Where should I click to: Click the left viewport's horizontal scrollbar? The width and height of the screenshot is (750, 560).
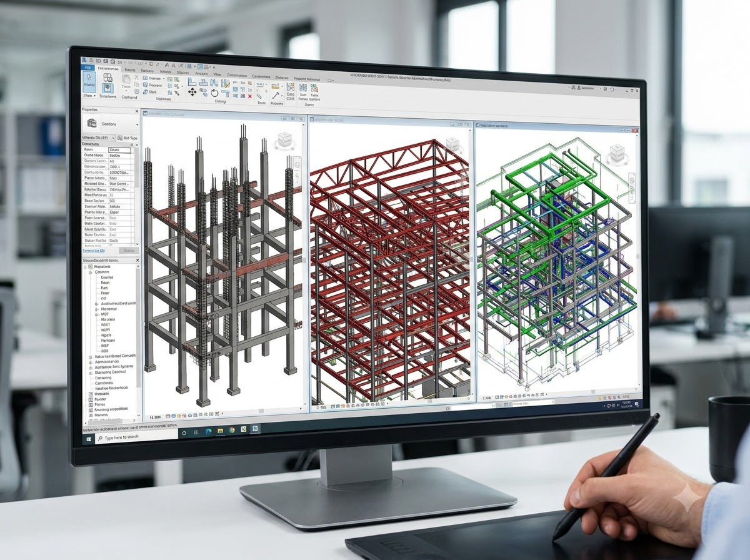point(262,411)
